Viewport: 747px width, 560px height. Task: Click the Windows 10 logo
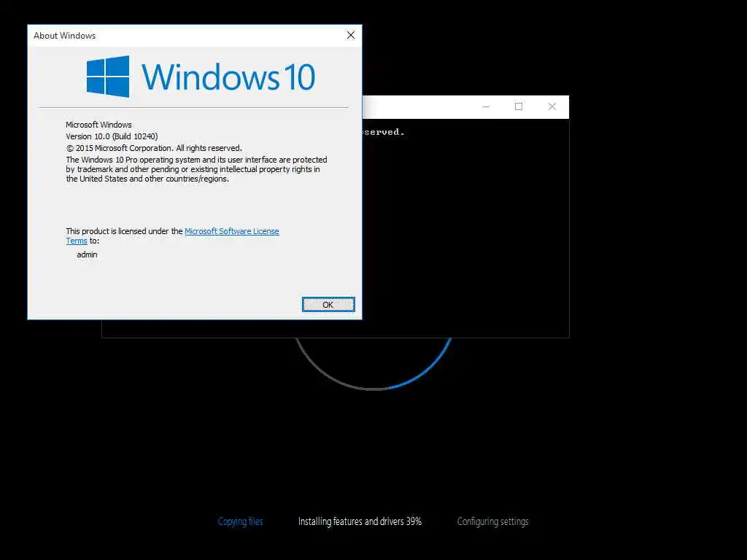coord(201,77)
